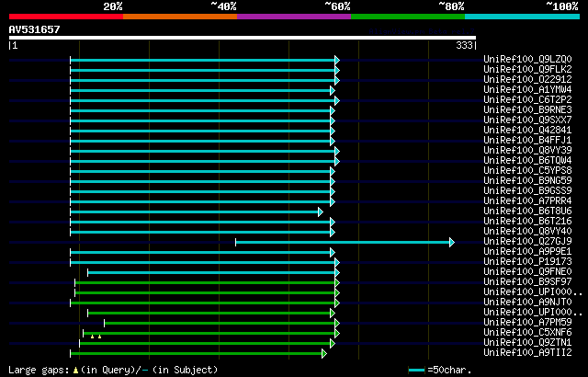
Task: Click the query end position label 333
Action: [x=464, y=45]
